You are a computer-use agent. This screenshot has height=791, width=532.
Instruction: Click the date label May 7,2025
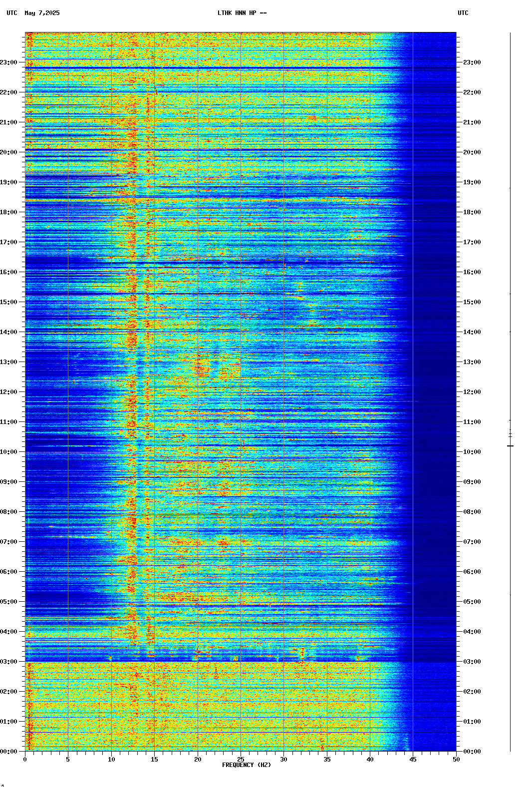(x=42, y=13)
